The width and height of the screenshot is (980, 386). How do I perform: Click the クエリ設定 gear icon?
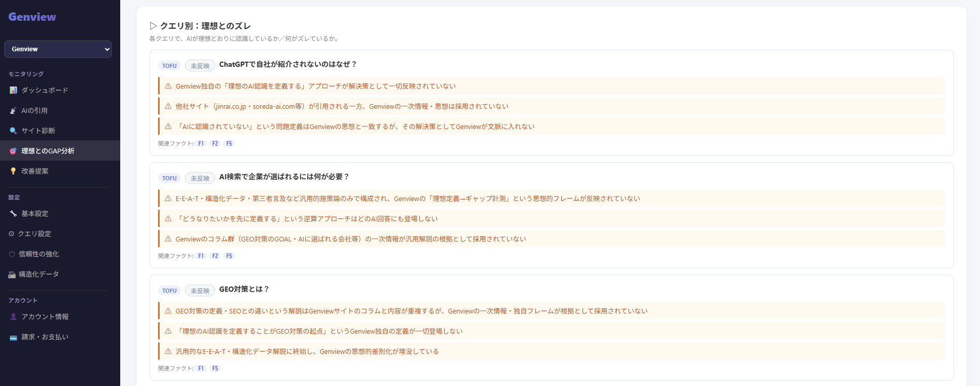point(11,234)
